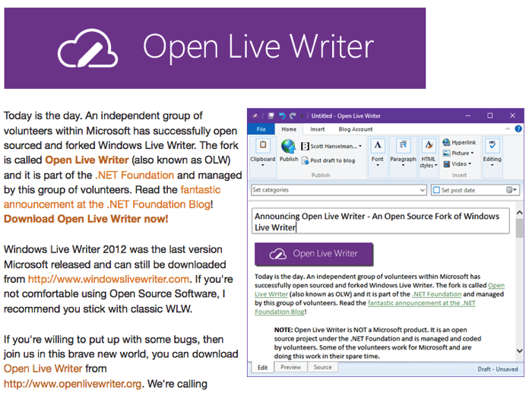Switch to the Preview view tab

point(291,367)
